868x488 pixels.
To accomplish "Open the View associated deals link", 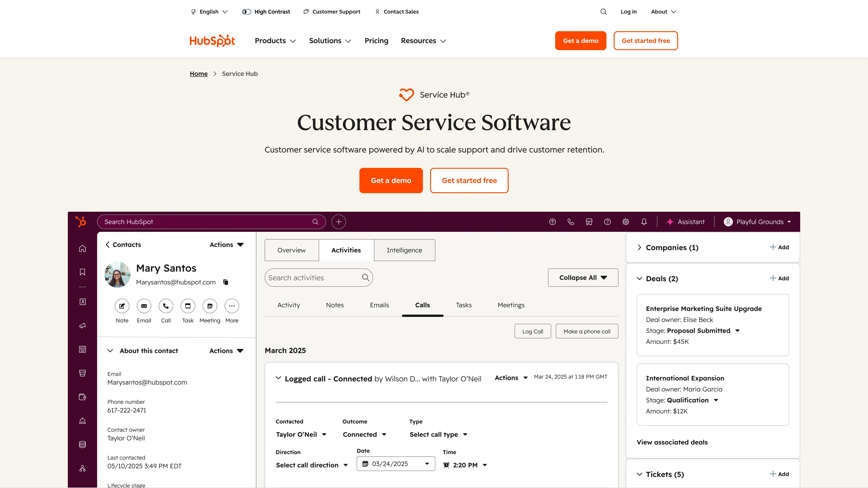I will (672, 442).
